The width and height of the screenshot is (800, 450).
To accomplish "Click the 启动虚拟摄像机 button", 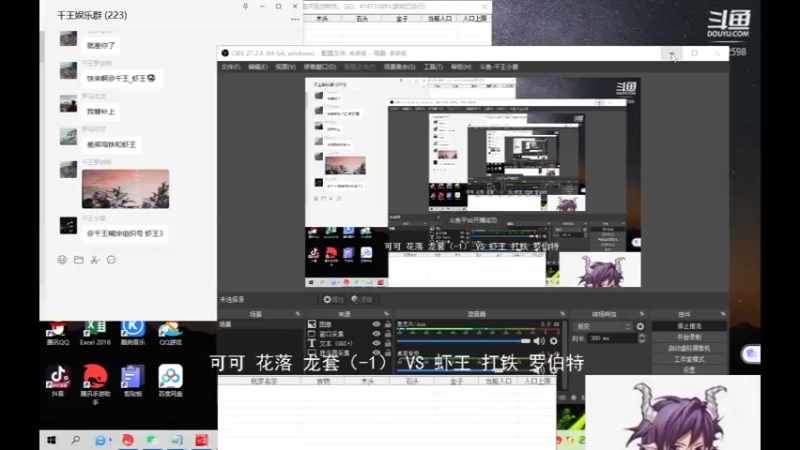I will (689, 348).
